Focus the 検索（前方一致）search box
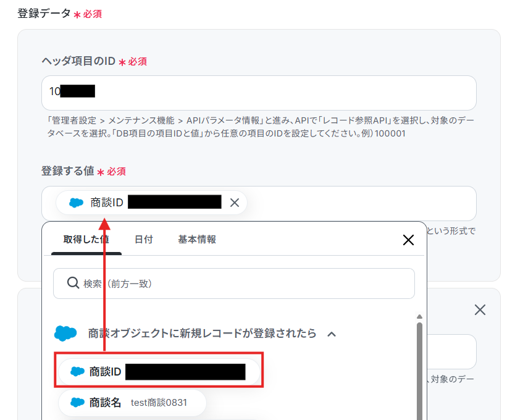 [234, 283]
